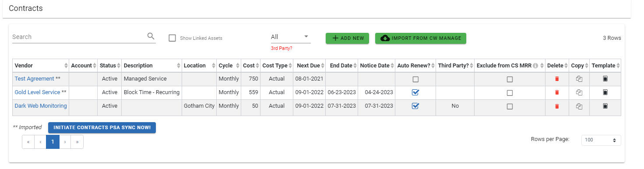Click the search magnifier icon
Image resolution: width=644 pixels, height=169 pixels.
[x=151, y=36]
